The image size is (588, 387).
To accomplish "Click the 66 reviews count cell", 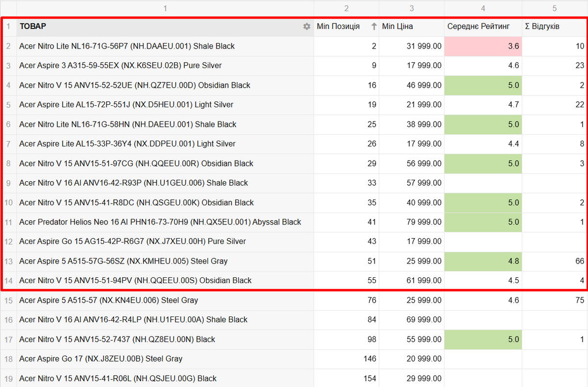I will point(555,261).
